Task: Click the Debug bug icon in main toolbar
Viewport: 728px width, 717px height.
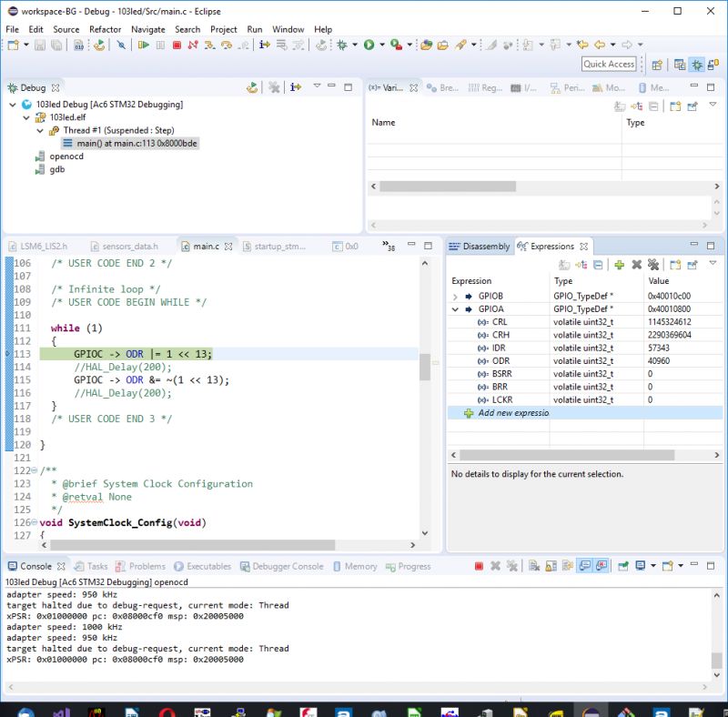Action: [x=342, y=45]
